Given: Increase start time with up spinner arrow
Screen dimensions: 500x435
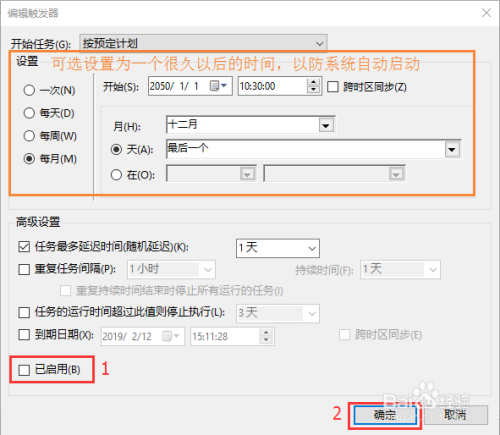Looking at the screenshot, I should (313, 82).
